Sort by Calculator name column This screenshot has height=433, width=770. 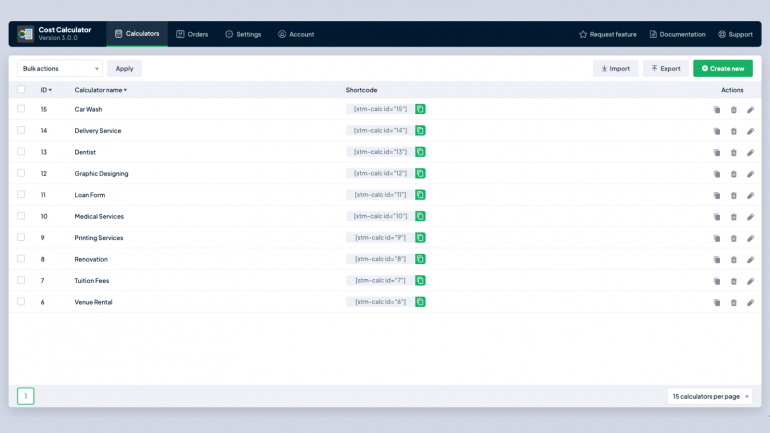click(100, 90)
